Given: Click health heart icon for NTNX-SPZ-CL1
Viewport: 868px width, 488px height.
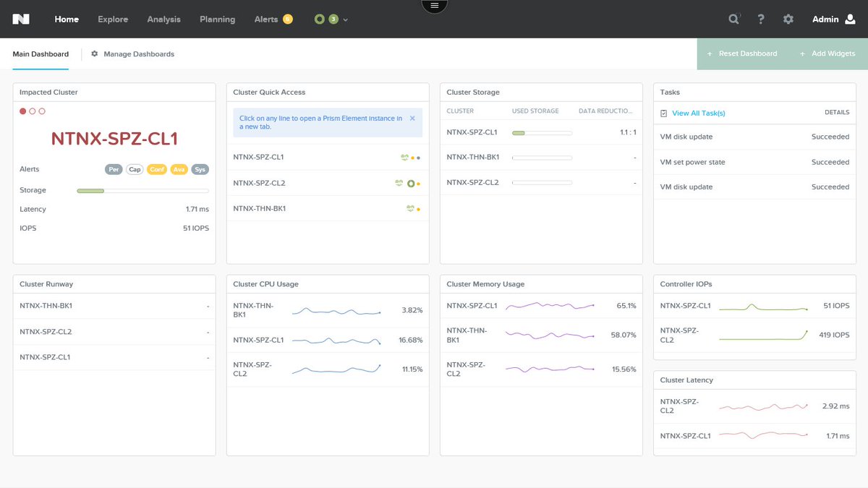Looking at the screenshot, I should tap(405, 157).
